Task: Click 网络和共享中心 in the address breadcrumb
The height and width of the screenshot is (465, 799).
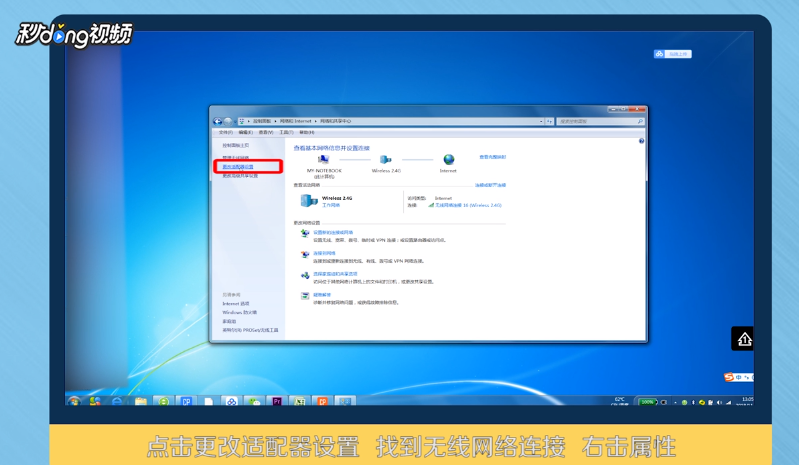Action: [x=335, y=121]
